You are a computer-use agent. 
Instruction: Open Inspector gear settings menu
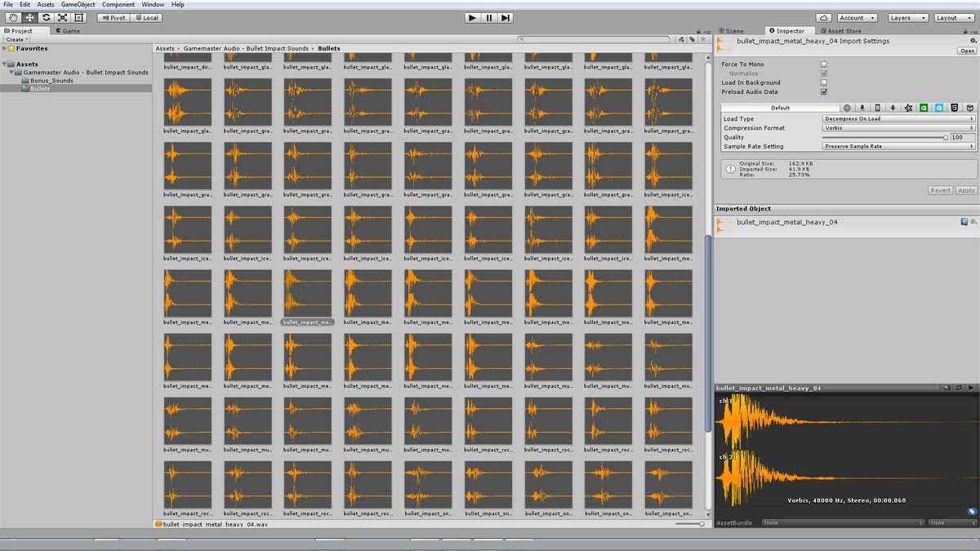coord(973,39)
